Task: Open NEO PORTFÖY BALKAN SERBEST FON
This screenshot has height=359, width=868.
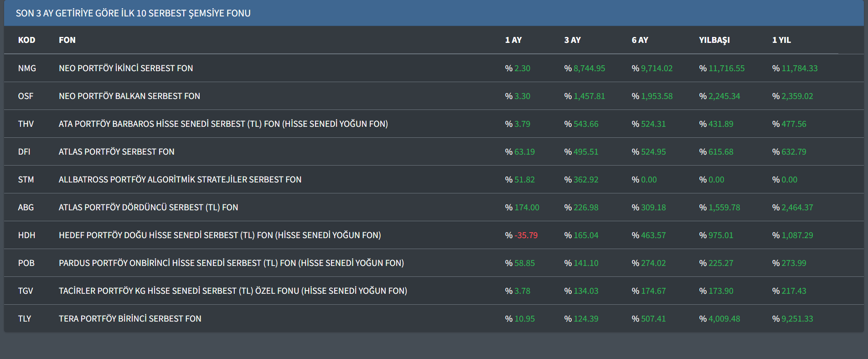Action: (129, 96)
